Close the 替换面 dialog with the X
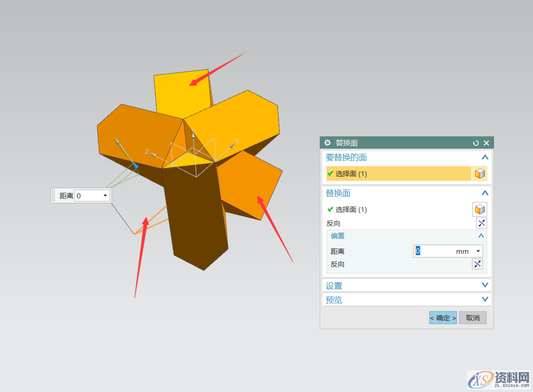The height and width of the screenshot is (392, 533). [x=487, y=143]
